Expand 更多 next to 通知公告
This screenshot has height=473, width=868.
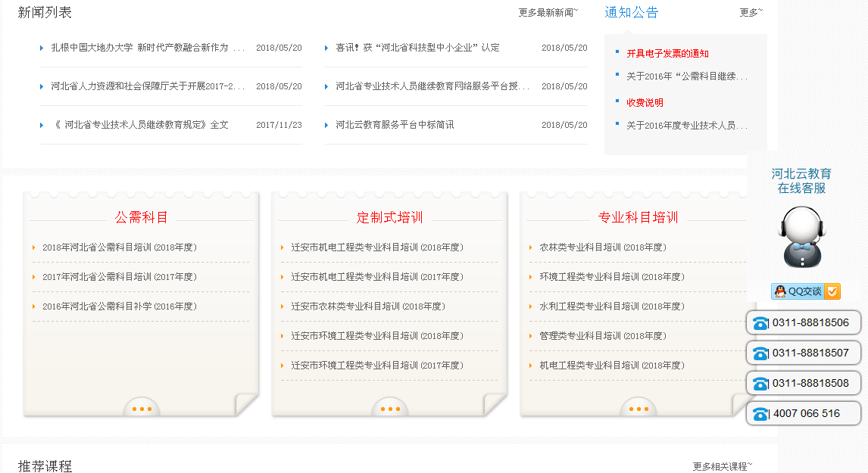coord(751,12)
